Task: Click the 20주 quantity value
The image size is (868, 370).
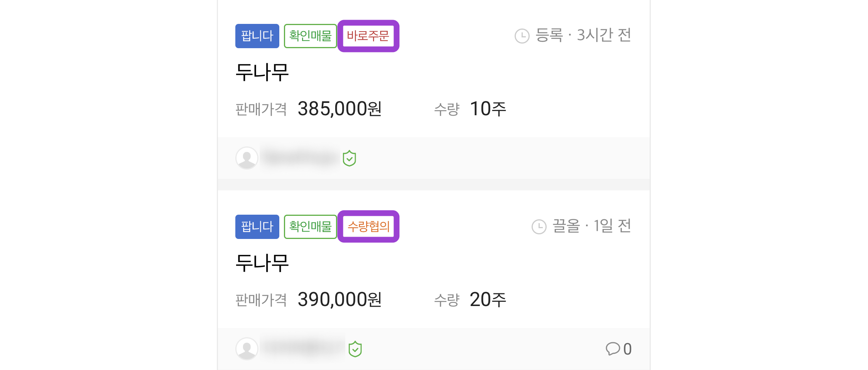Action: click(x=488, y=299)
